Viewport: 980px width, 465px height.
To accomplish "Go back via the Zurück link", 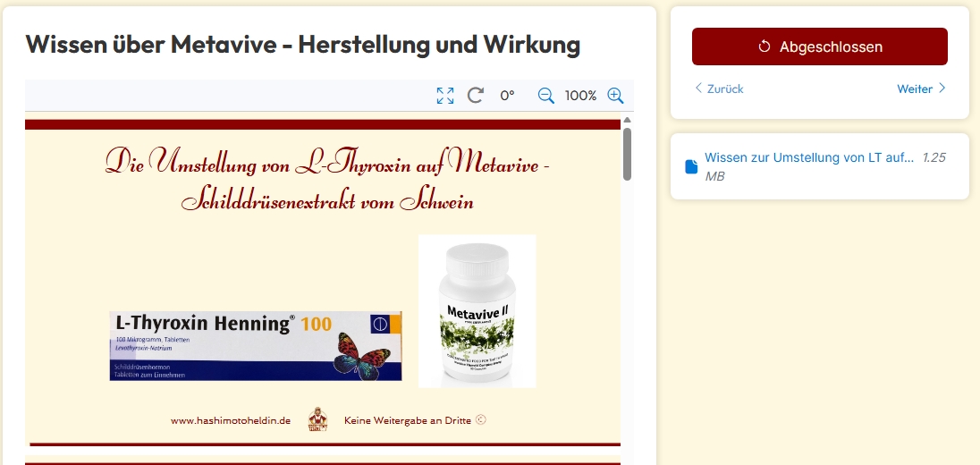I will click(x=719, y=89).
